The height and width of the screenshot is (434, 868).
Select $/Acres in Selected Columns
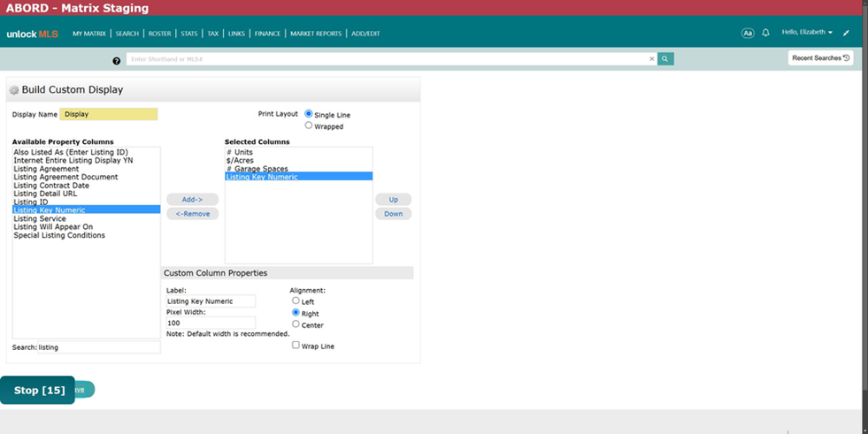(x=299, y=160)
